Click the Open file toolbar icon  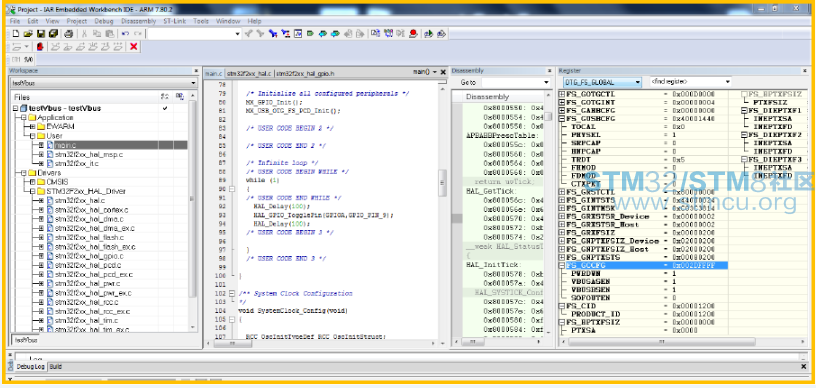pyautogui.click(x=28, y=34)
